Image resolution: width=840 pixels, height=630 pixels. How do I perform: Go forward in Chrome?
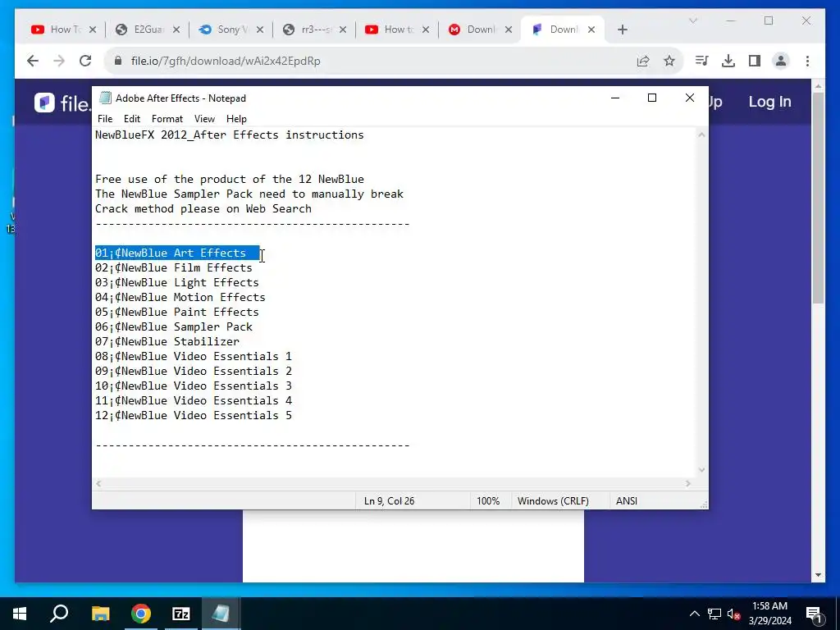(x=59, y=61)
